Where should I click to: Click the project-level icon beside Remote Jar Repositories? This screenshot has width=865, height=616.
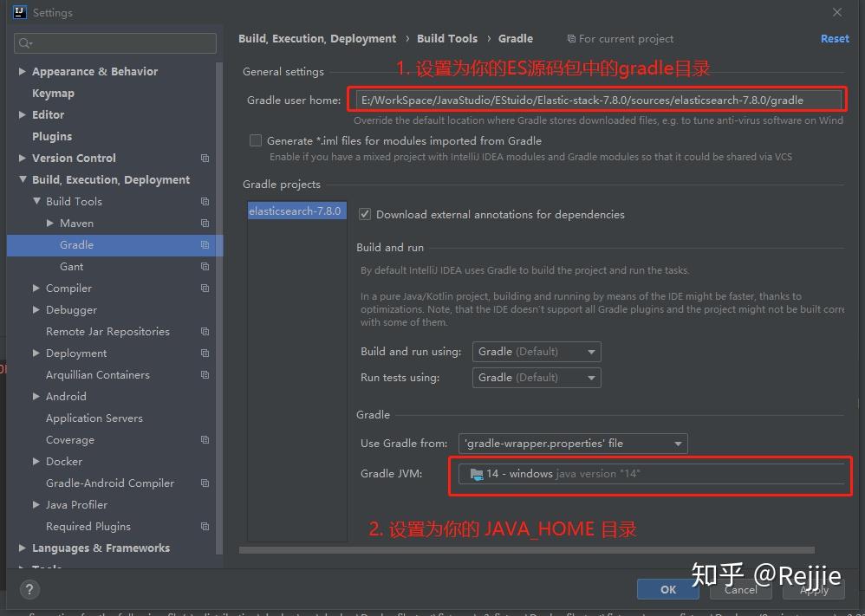205,332
